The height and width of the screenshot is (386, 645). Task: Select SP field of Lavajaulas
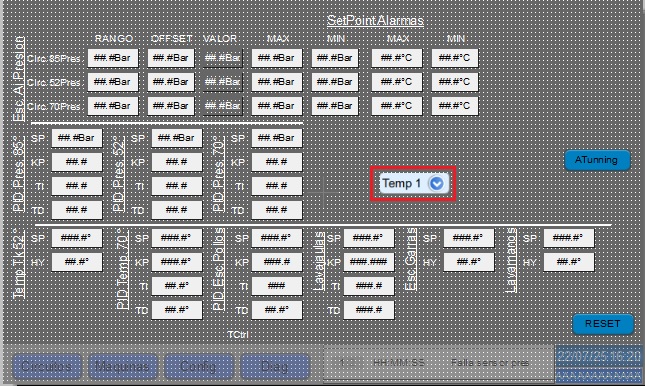(369, 238)
